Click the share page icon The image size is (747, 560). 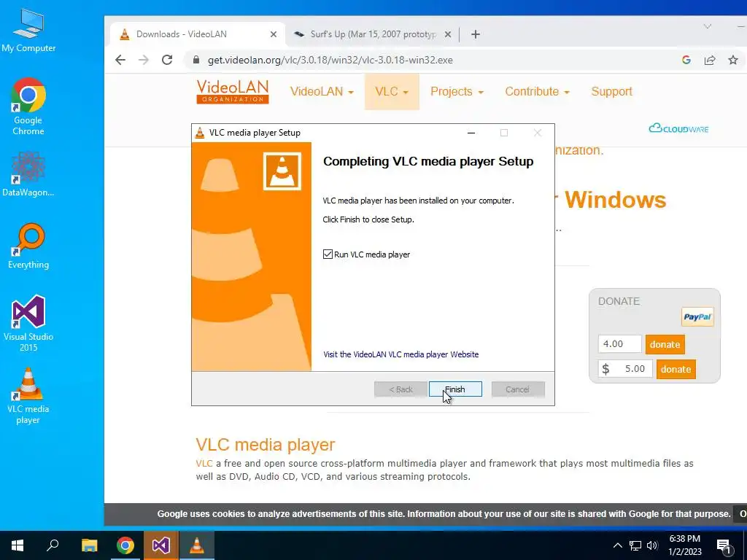tap(710, 60)
